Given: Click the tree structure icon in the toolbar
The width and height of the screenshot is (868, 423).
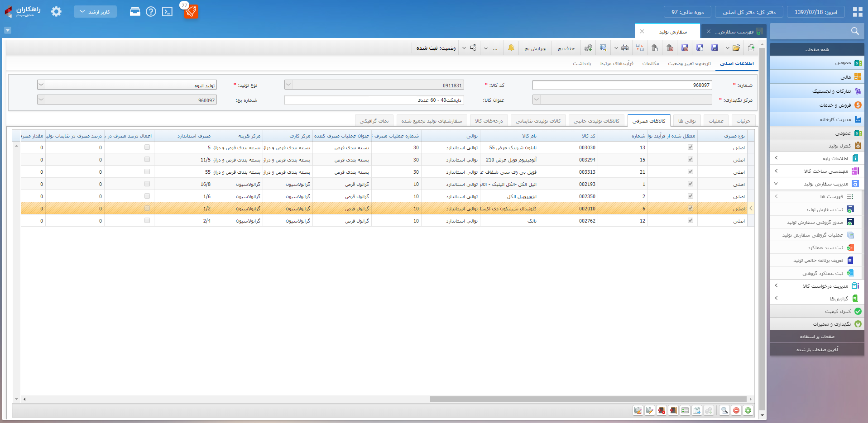Looking at the screenshot, I should pos(473,48).
